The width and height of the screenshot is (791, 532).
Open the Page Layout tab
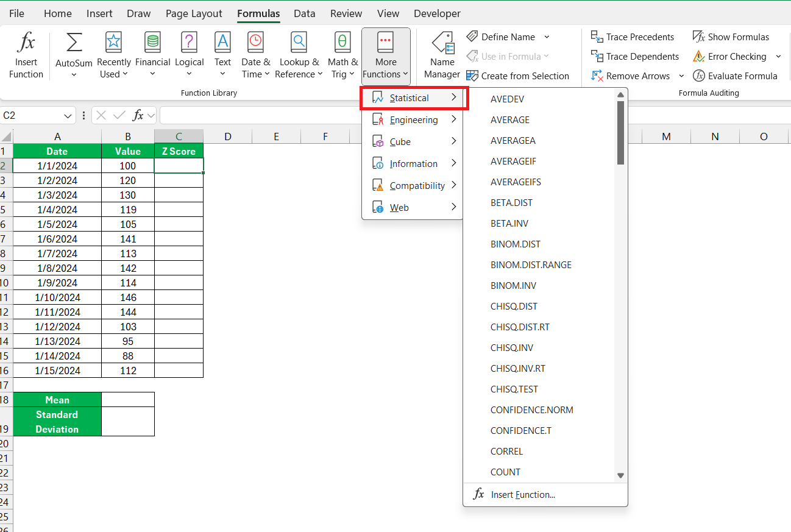pos(194,13)
